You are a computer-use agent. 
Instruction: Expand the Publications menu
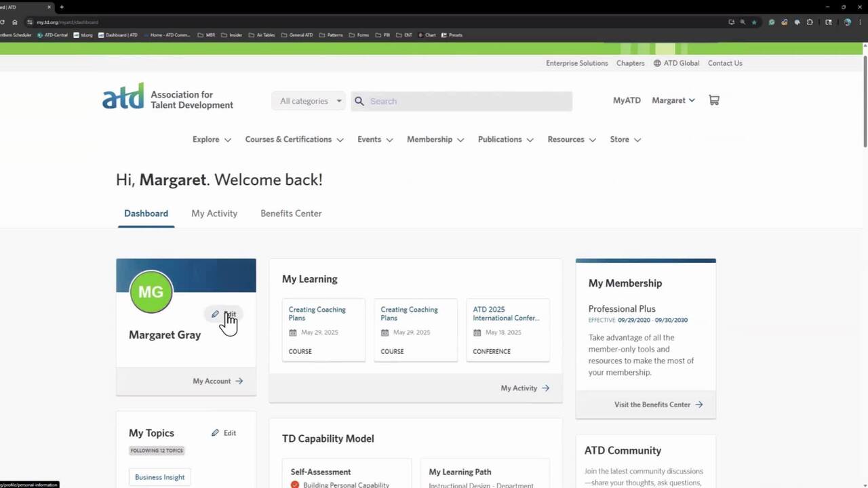[505, 140]
